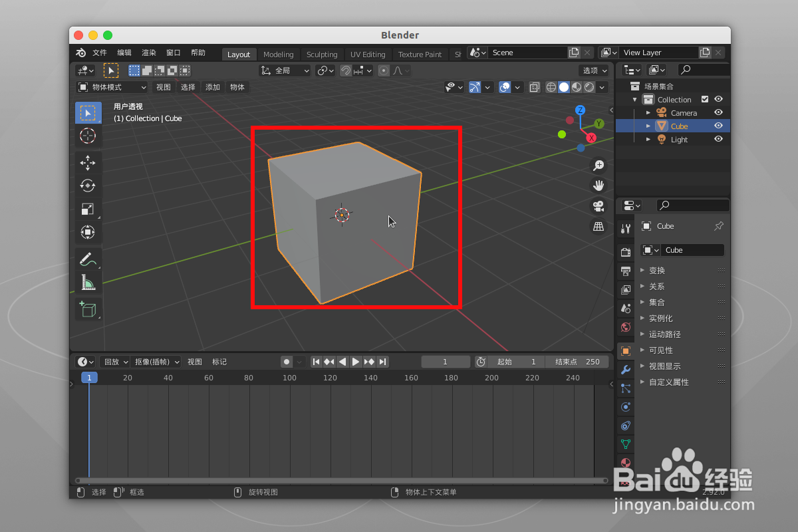Click the 结束点 250 end frame field
This screenshot has height=532, width=798.
[577, 362]
